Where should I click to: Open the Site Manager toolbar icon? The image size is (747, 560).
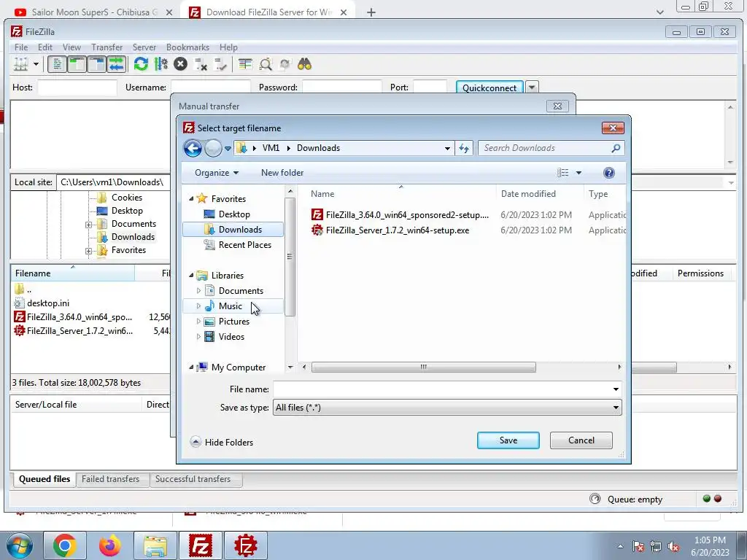tap(20, 64)
